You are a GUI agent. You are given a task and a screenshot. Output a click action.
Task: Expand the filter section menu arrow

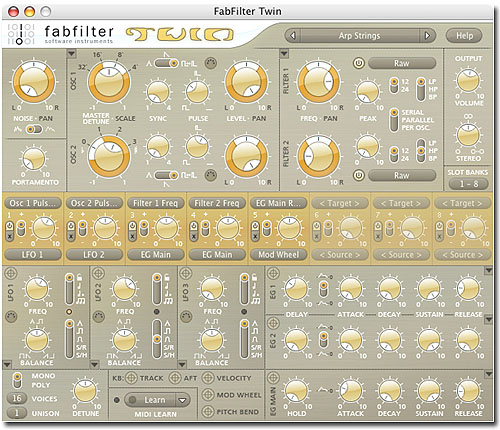tap(284, 54)
